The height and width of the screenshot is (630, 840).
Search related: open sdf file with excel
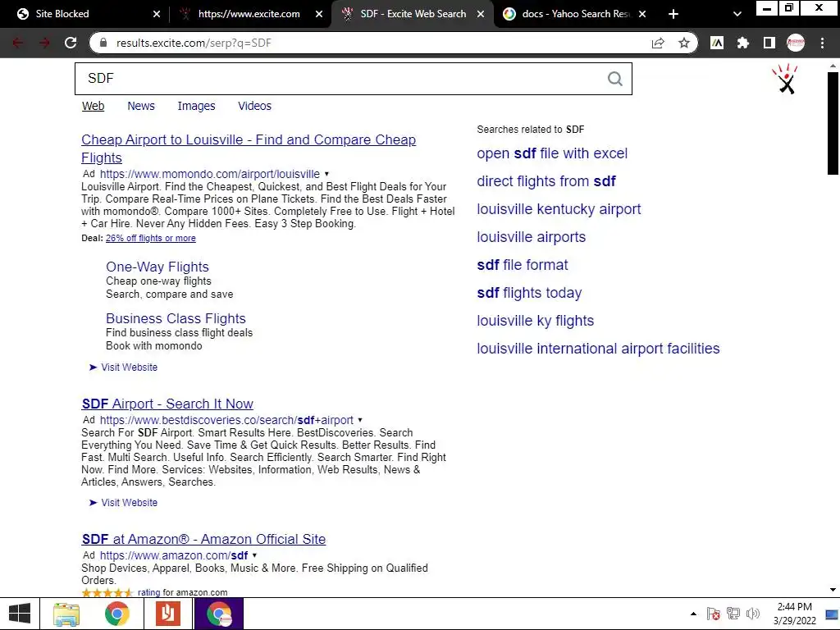552,153
